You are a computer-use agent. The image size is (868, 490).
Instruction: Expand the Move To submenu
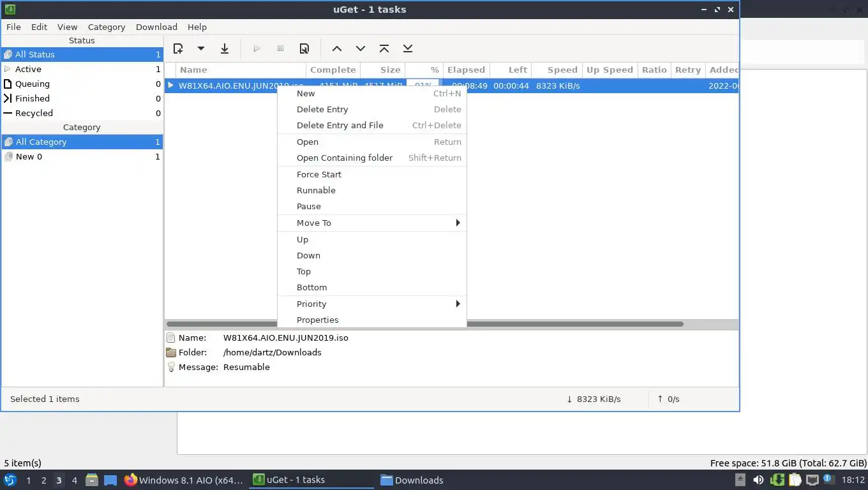click(x=372, y=223)
